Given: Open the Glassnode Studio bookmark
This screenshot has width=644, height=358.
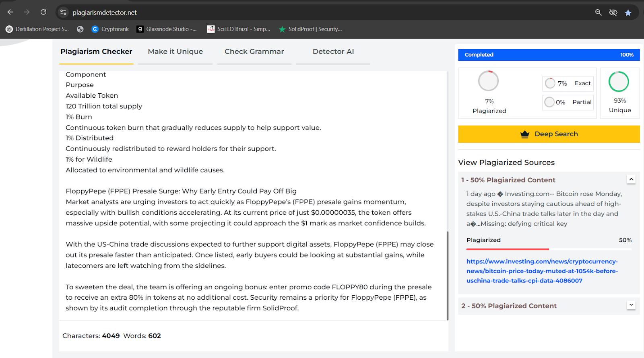Looking at the screenshot, I should point(167,29).
